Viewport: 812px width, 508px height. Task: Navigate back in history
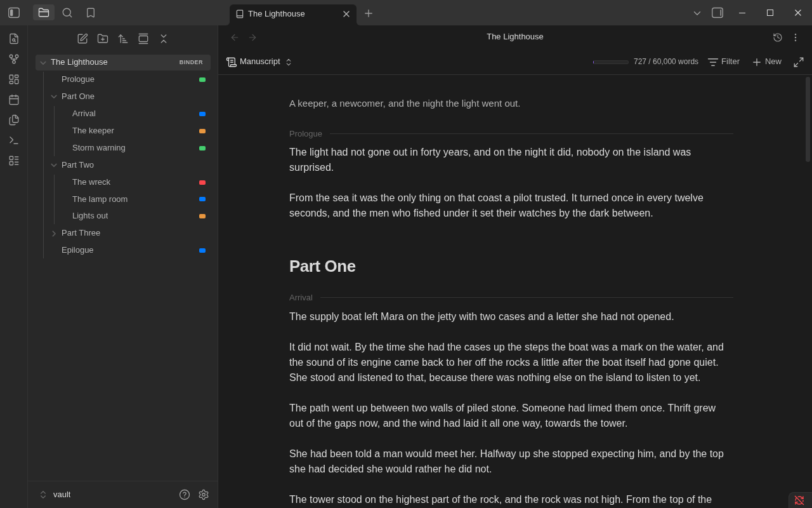pyautogui.click(x=235, y=37)
